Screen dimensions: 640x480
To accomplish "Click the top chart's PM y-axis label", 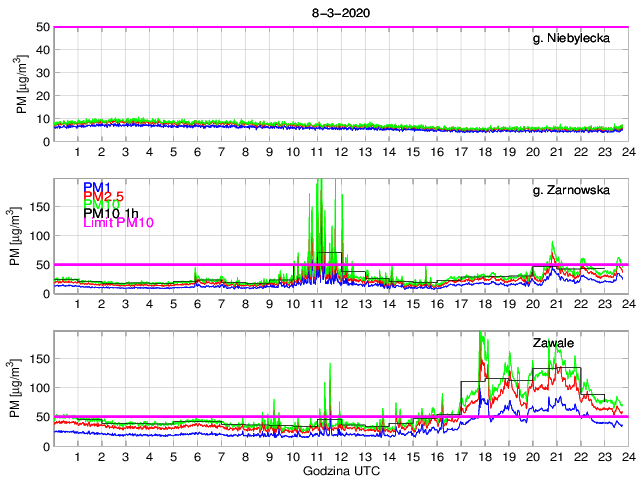I will pos(21,85).
